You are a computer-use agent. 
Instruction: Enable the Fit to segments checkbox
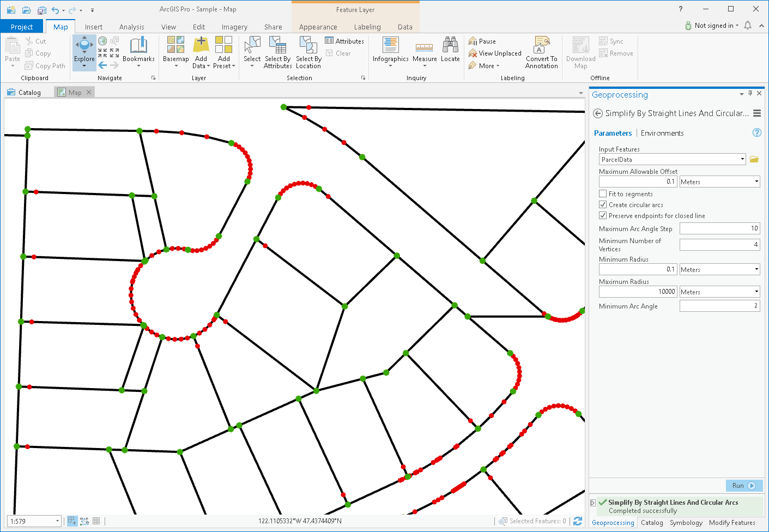[603, 194]
